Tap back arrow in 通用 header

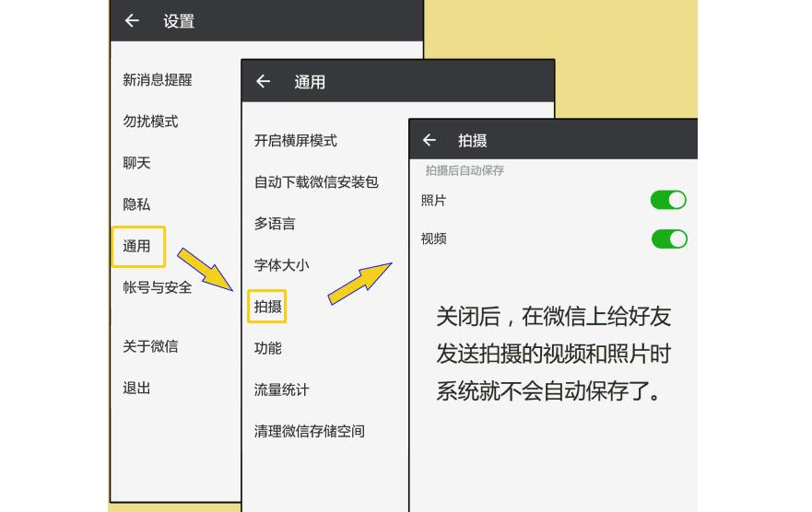(x=263, y=81)
